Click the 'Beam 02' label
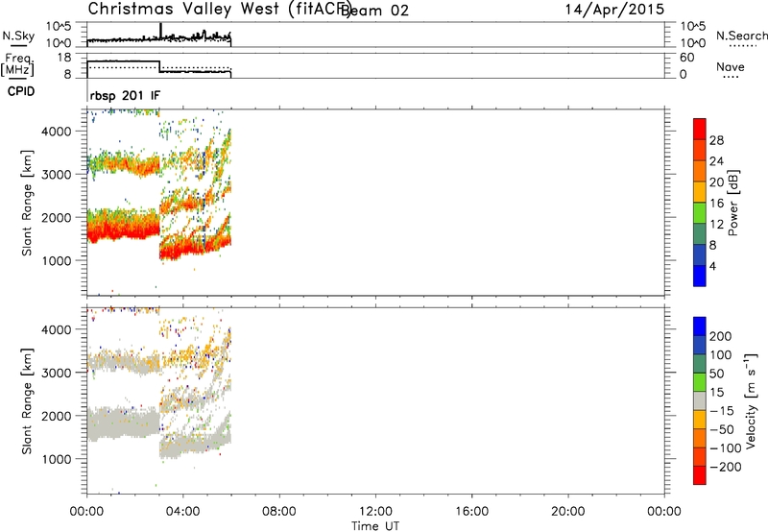 375,11
